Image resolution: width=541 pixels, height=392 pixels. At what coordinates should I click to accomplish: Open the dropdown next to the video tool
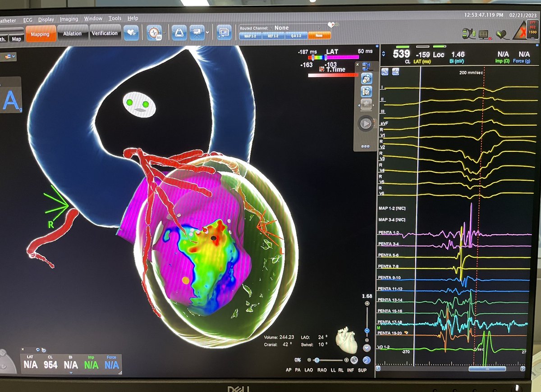pos(207,32)
